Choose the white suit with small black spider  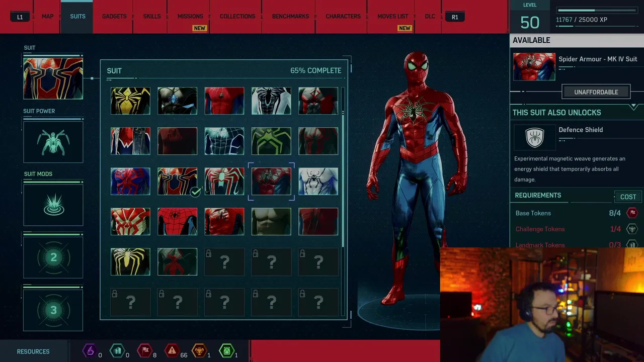pyautogui.click(x=318, y=181)
